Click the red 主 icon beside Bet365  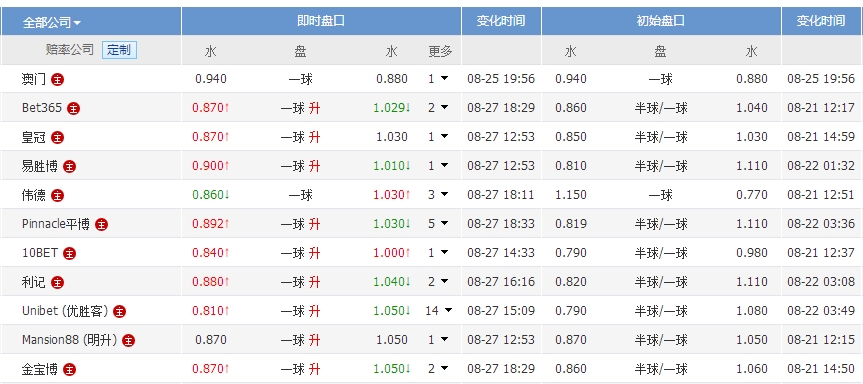[73, 108]
